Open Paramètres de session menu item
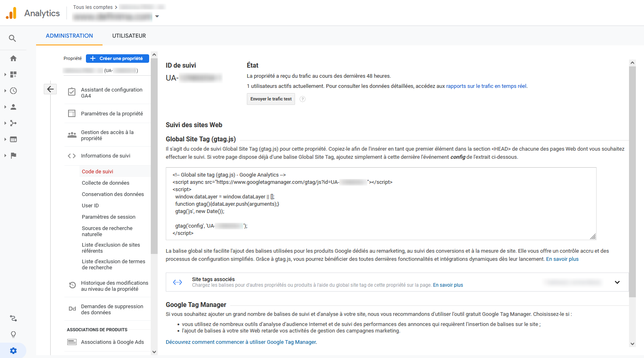The image size is (644, 358). [x=109, y=217]
